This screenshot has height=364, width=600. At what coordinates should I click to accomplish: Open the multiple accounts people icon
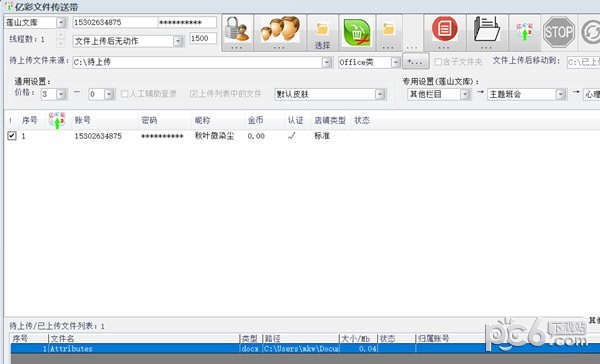point(280,33)
